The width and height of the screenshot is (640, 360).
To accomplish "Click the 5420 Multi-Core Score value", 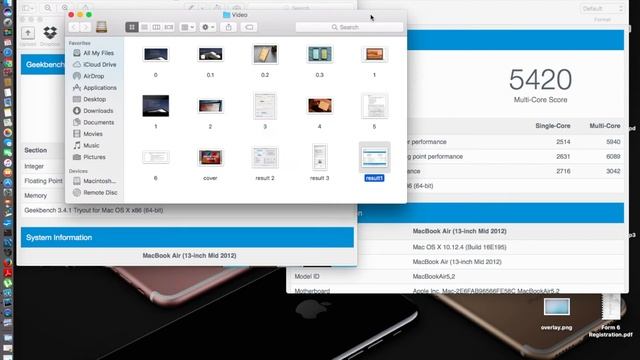I will coord(540,80).
